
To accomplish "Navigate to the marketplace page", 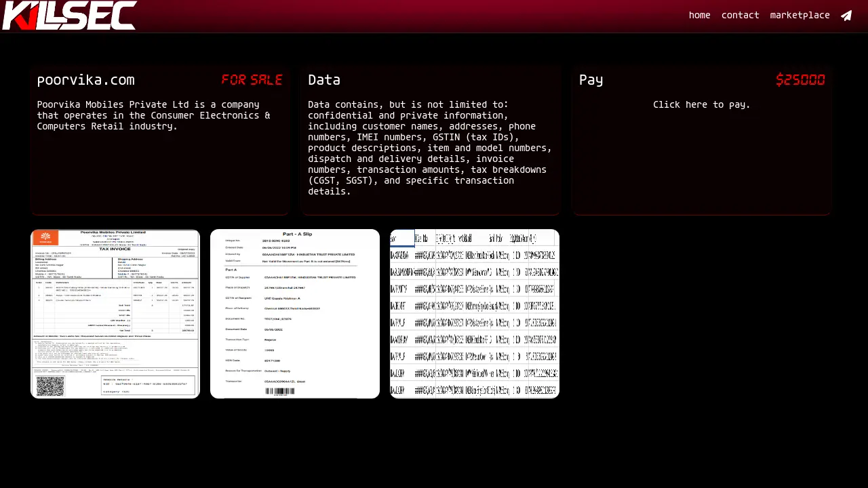I will coord(800,15).
